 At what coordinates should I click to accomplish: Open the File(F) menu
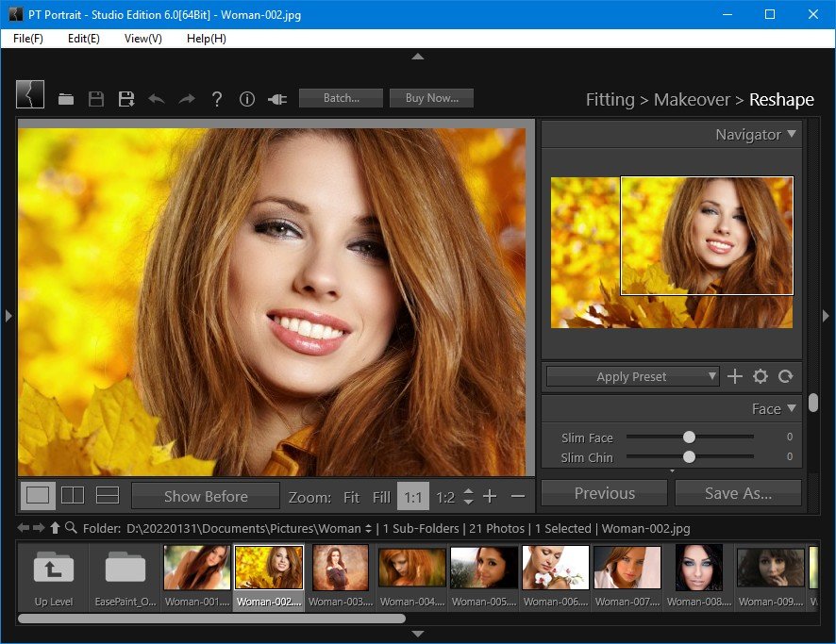click(x=28, y=39)
